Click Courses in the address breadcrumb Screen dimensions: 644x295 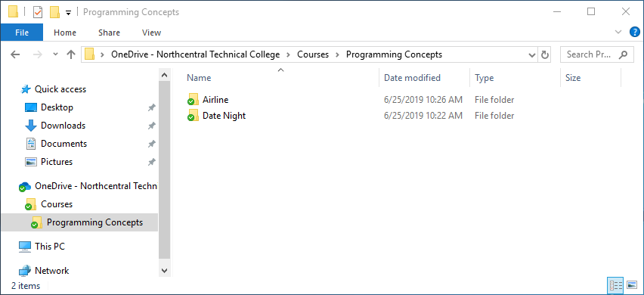click(x=313, y=54)
